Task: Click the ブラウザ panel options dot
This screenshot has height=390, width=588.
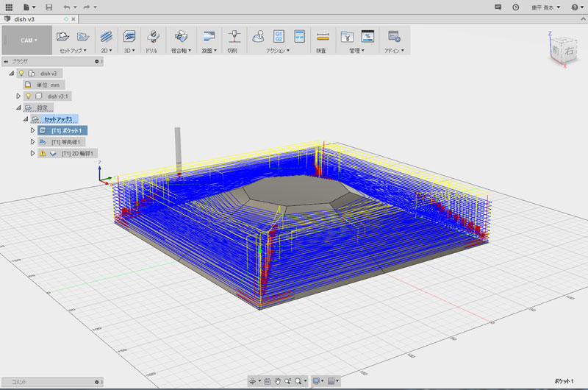Action: click(x=97, y=61)
